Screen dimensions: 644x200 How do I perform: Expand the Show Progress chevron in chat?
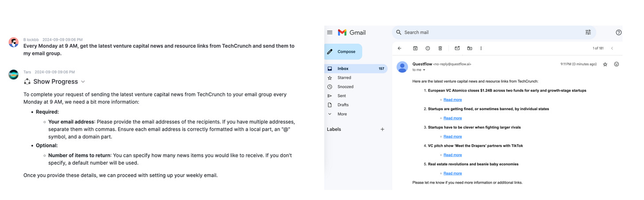click(83, 82)
